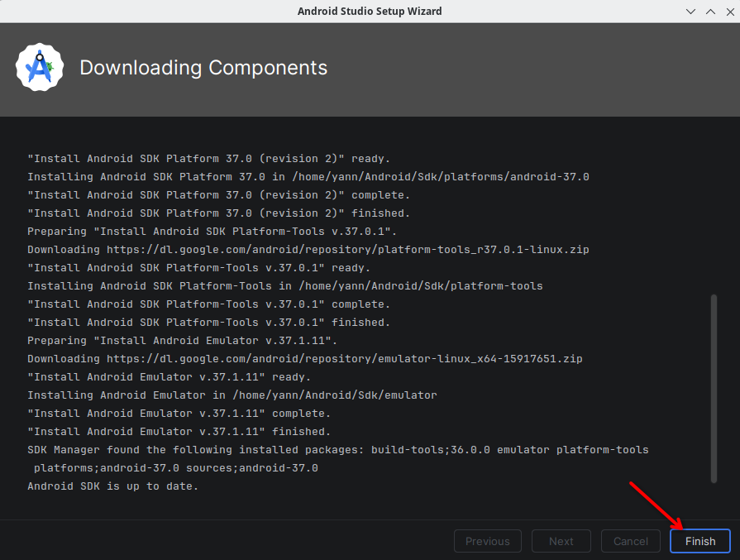Click 'Install Android Emulator v.37.1.11 ready' line
This screenshot has height=560, width=740.
coord(169,377)
